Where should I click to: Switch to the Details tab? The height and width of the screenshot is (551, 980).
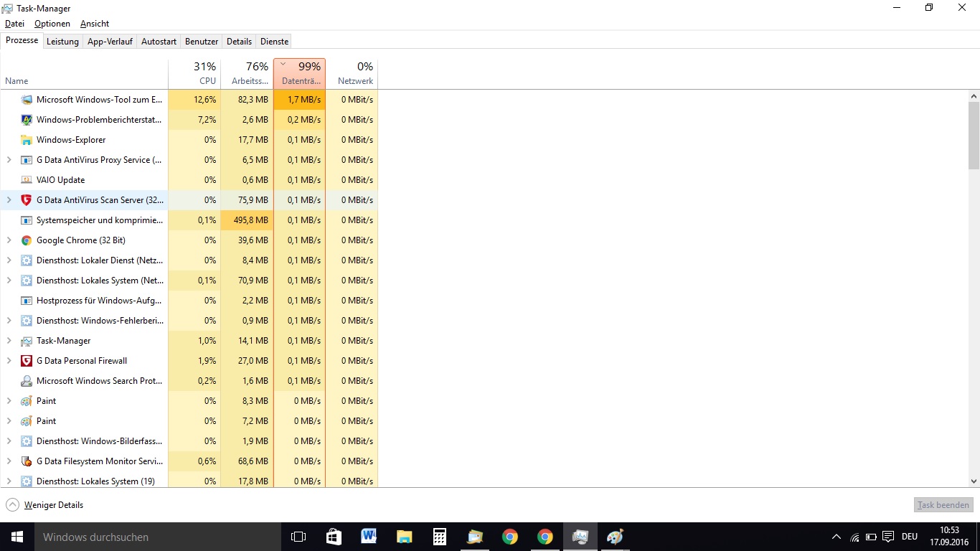pos(239,42)
